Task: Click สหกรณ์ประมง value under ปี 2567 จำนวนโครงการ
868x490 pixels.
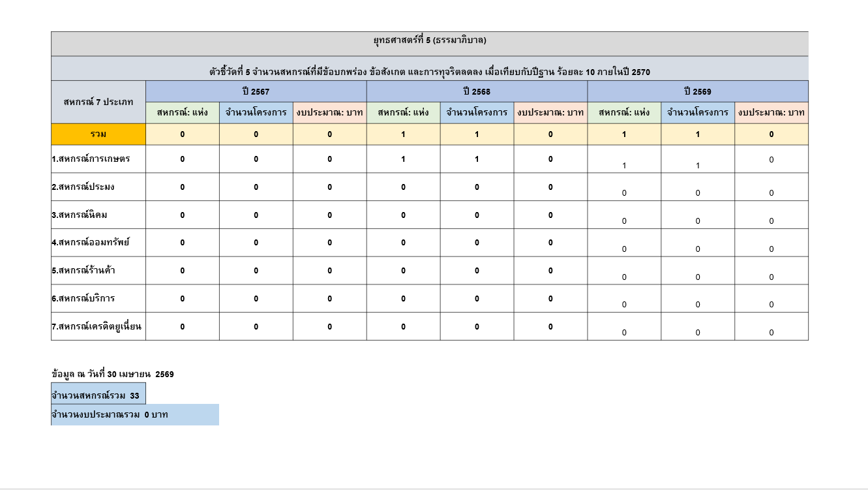Action: click(x=256, y=187)
